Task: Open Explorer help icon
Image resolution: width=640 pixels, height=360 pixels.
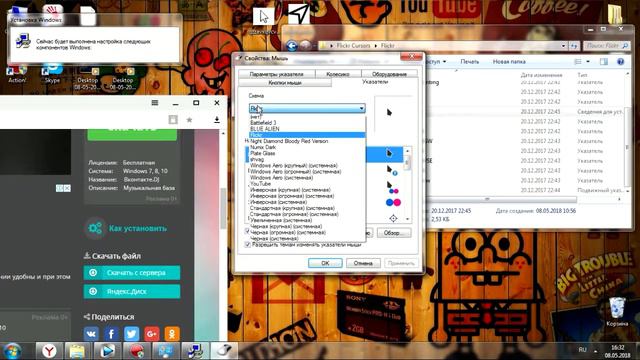Action: click(x=620, y=62)
